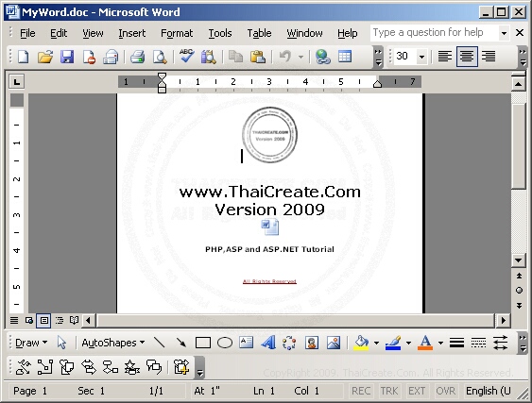532x403 pixels.
Task: Apply Font Color letter A
Action: click(425, 343)
